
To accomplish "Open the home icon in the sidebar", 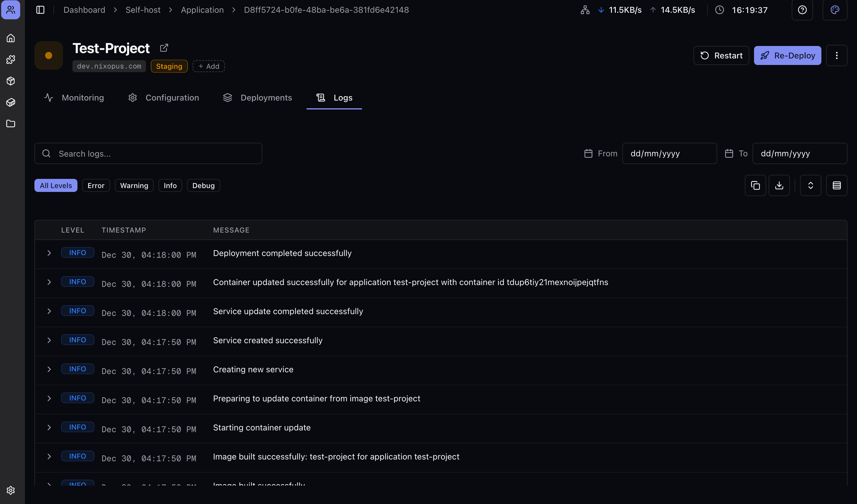I will coord(11,38).
